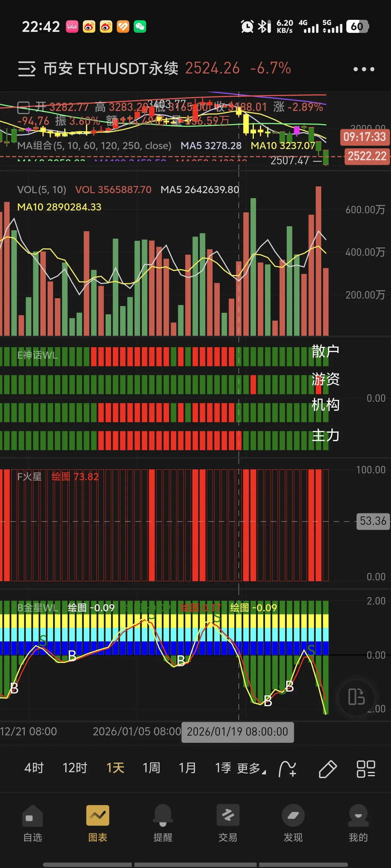Tap the F火星 indicator label
This screenshot has width=391, height=868.
tap(29, 477)
